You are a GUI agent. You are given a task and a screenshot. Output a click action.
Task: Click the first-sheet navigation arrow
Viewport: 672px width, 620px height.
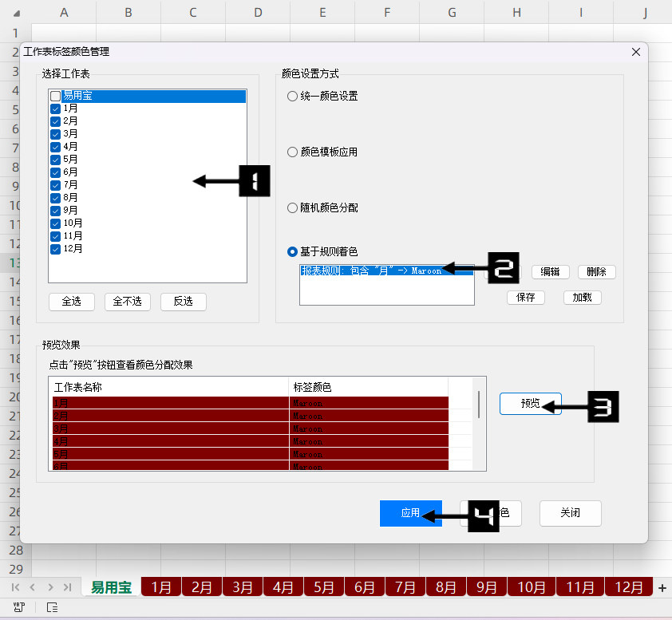coord(15,587)
